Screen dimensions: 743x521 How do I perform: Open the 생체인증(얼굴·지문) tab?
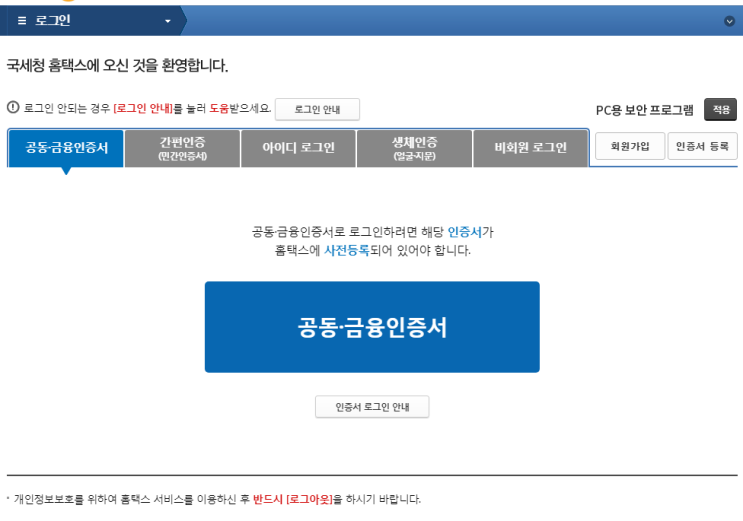[414, 148]
